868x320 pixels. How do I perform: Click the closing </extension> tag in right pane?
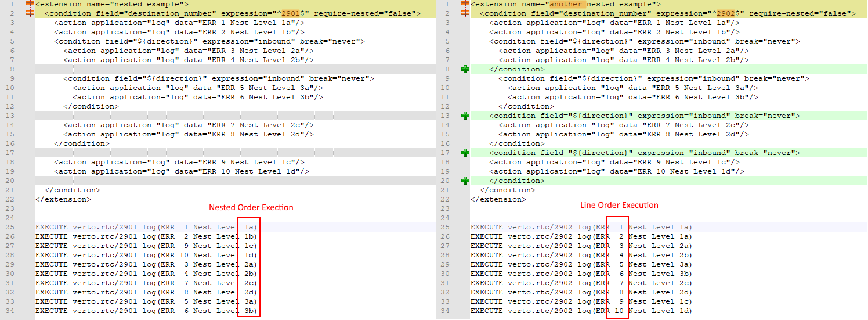498,199
